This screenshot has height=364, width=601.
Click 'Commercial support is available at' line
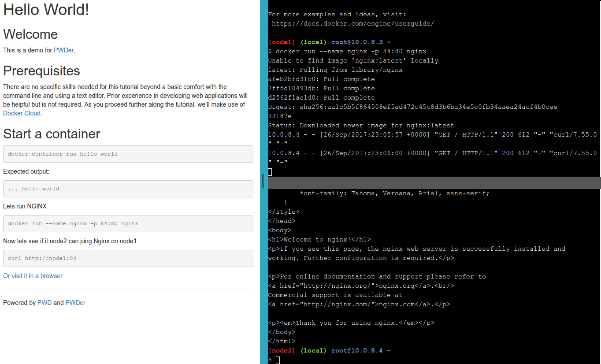[335, 295]
